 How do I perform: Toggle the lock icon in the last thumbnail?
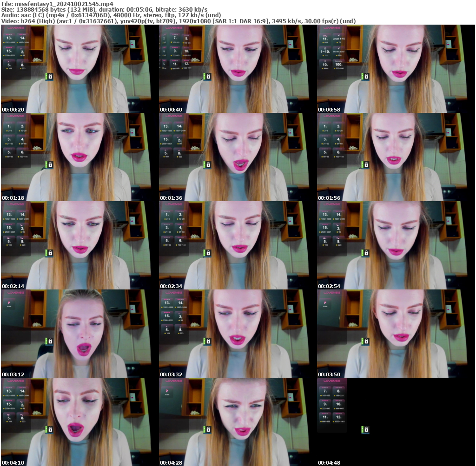pyautogui.click(x=367, y=430)
